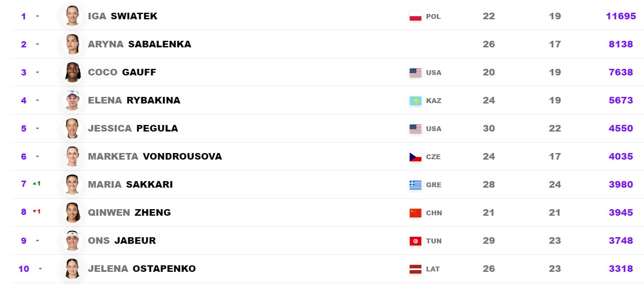Click the Poland flag icon
This screenshot has height=285, width=644.
pyautogui.click(x=415, y=17)
